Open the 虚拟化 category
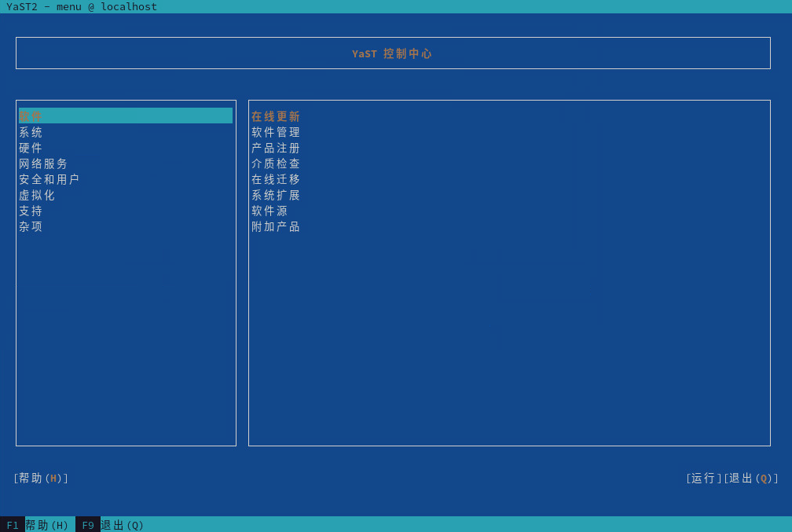 point(38,195)
